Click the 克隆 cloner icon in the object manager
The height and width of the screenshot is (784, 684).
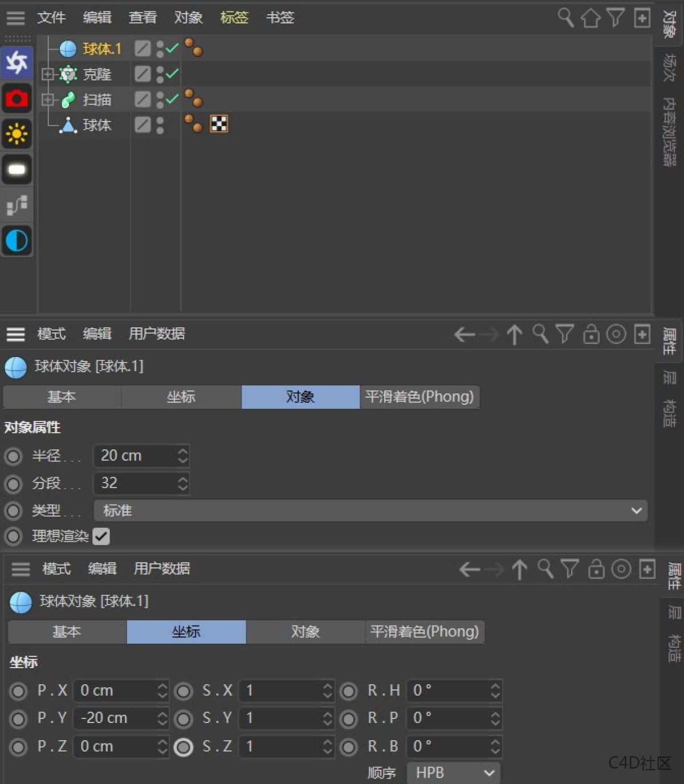point(68,74)
